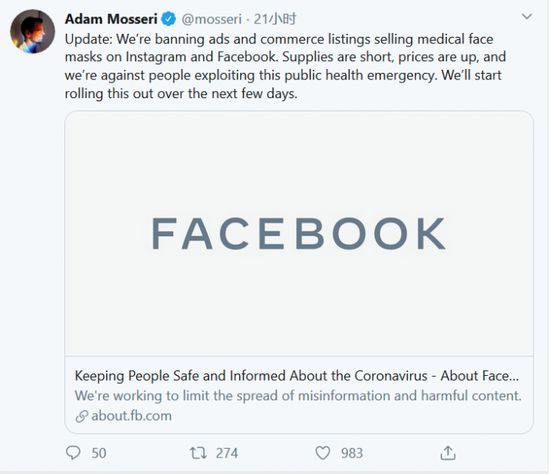Open the FACEBOOK link preview image
550x474 pixels.
click(x=299, y=233)
